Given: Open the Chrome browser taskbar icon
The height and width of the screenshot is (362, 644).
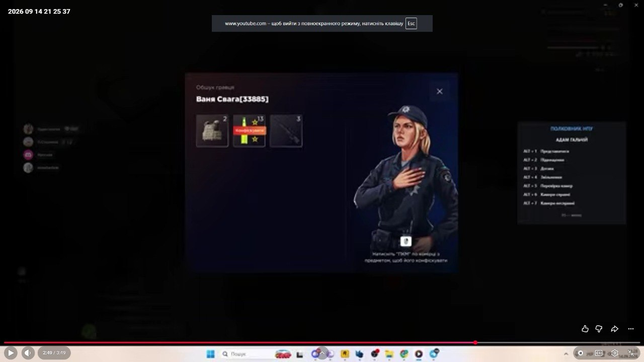Looking at the screenshot, I should 404,354.
